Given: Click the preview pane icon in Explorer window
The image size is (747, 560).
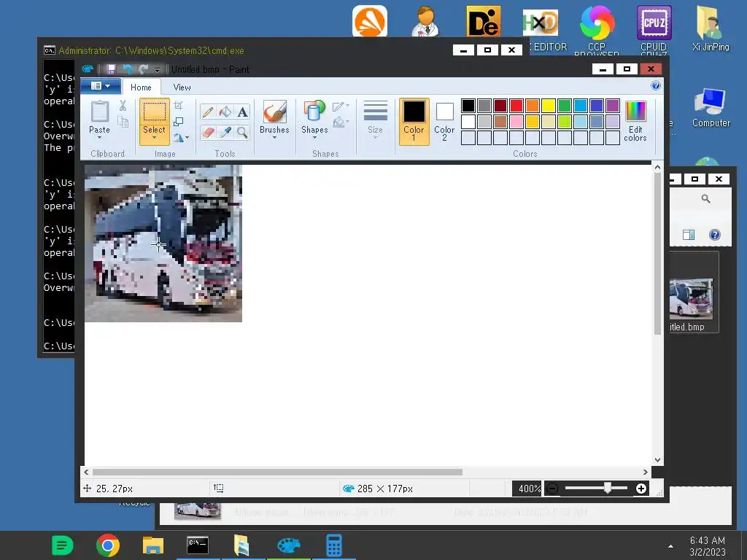Looking at the screenshot, I should tap(689, 234).
